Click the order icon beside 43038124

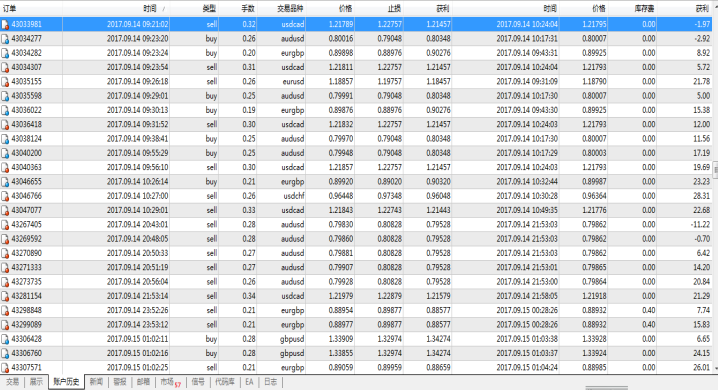pyautogui.click(x=5, y=139)
